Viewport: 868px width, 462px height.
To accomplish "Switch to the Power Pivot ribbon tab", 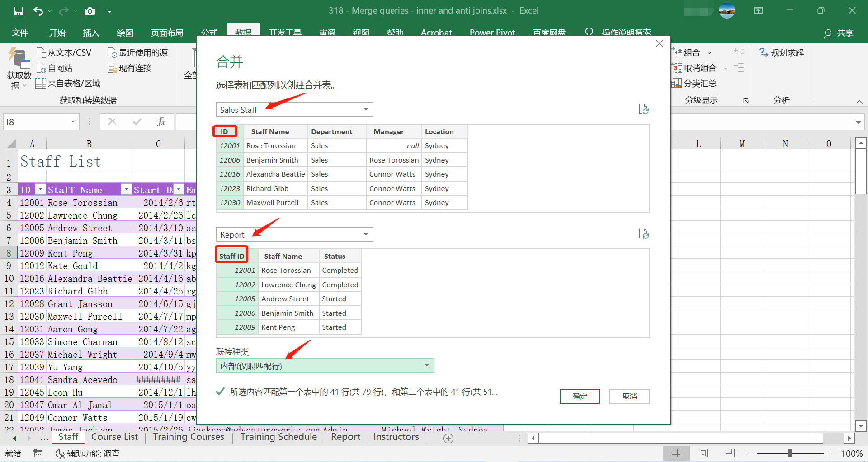I will (492, 32).
